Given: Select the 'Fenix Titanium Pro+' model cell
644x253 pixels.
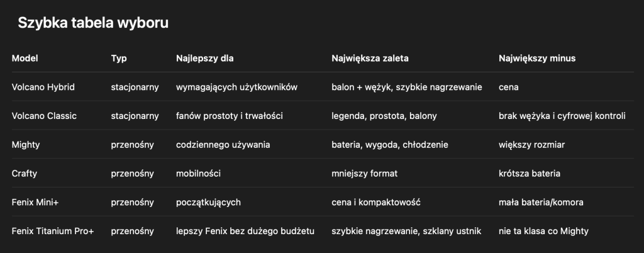Looking at the screenshot, I should pyautogui.click(x=53, y=231).
